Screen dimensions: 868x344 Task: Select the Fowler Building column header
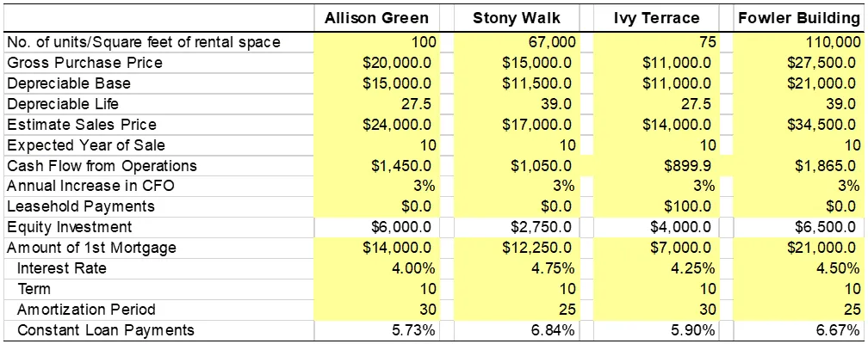point(799,19)
